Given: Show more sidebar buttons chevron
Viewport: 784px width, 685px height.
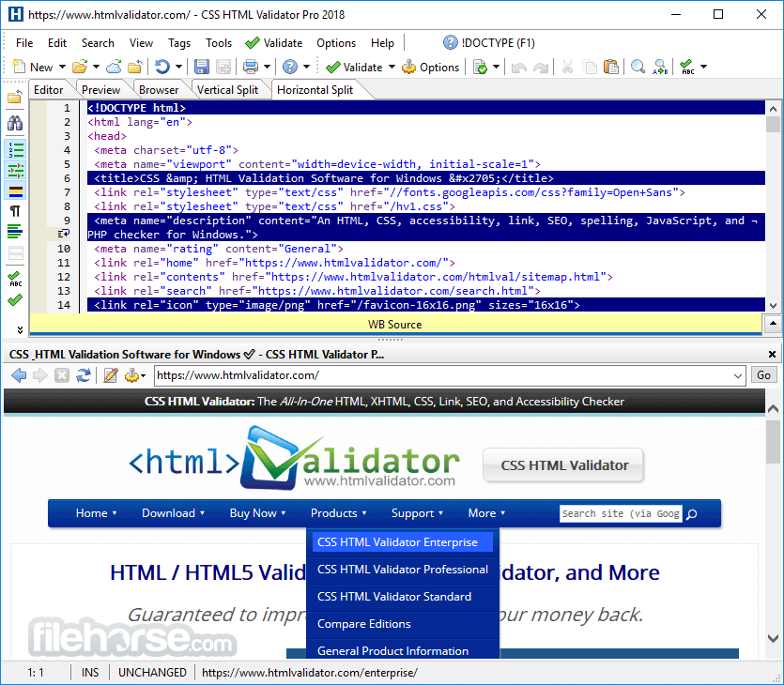Looking at the screenshot, I should (20, 329).
